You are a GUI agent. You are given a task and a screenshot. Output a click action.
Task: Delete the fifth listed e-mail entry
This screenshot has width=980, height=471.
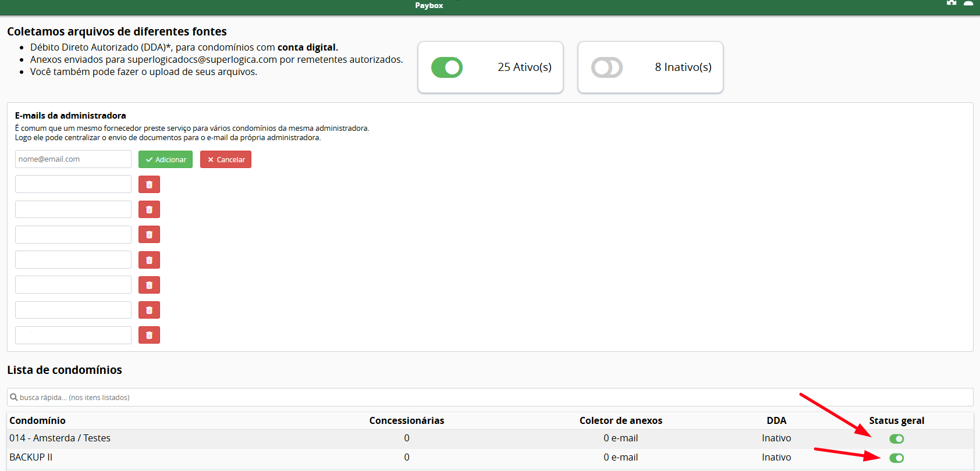pos(149,285)
